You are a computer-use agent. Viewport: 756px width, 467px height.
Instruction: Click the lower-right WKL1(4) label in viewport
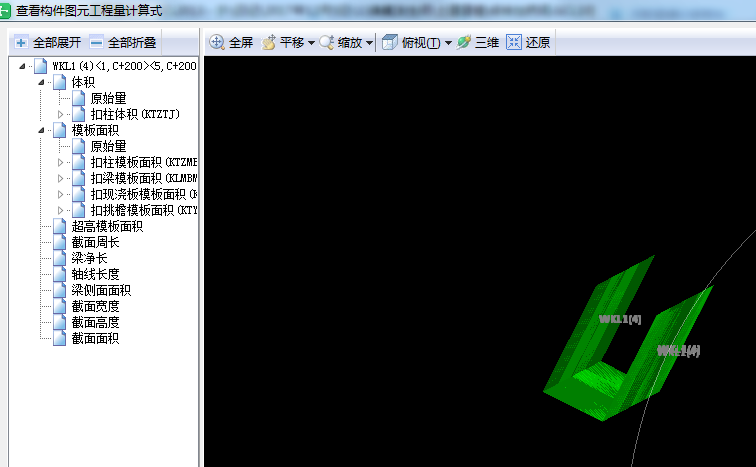[x=679, y=350]
